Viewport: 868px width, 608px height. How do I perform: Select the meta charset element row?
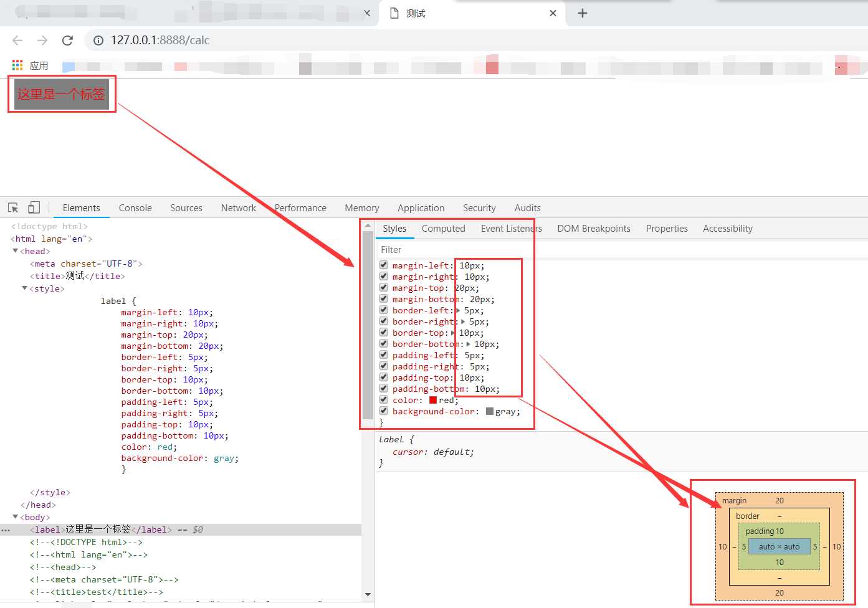[86, 264]
